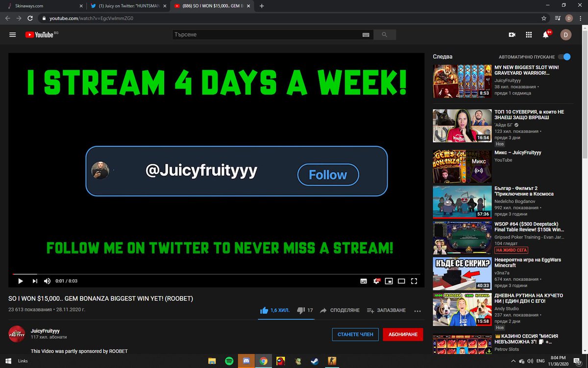
Task: Open the three-dot more actions menu
Action: pyautogui.click(x=417, y=311)
